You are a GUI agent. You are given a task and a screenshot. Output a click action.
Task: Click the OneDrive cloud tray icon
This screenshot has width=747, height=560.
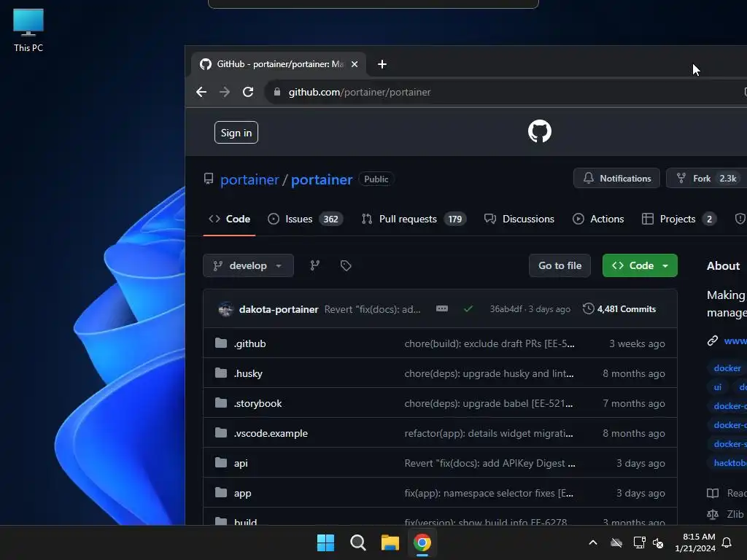(x=616, y=542)
